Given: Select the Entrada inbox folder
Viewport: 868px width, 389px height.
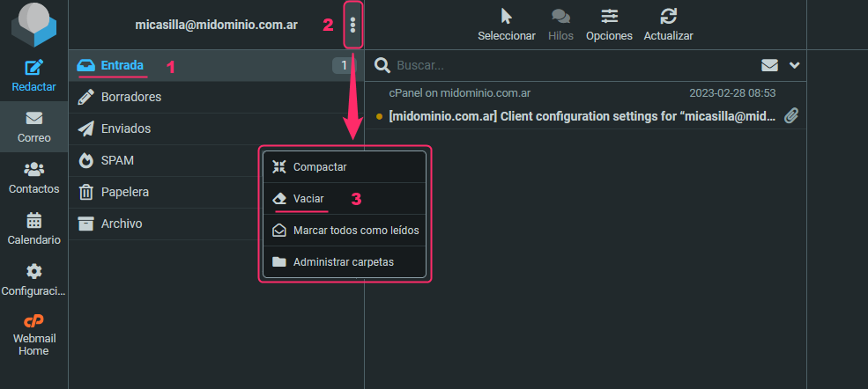Looking at the screenshot, I should pyautogui.click(x=216, y=66).
